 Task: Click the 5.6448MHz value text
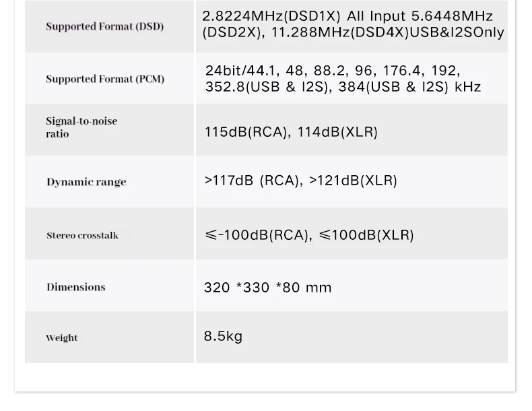[x=452, y=16]
